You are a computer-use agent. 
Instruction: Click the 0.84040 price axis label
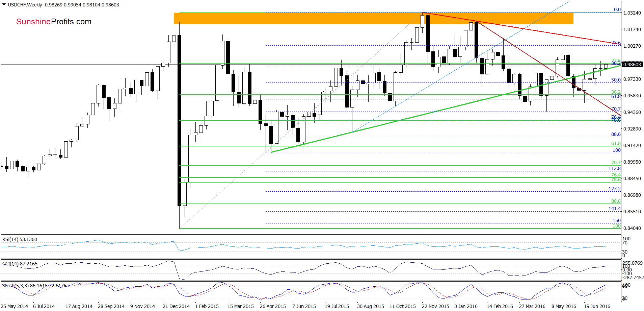(x=632, y=228)
